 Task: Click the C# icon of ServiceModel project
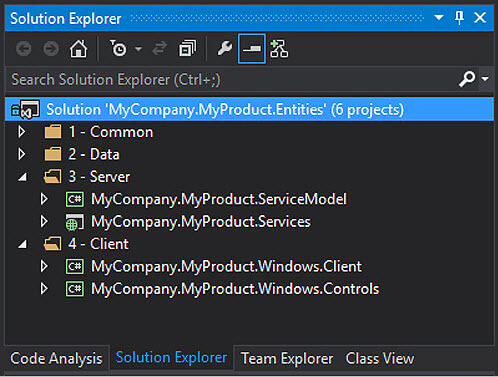[x=75, y=199]
